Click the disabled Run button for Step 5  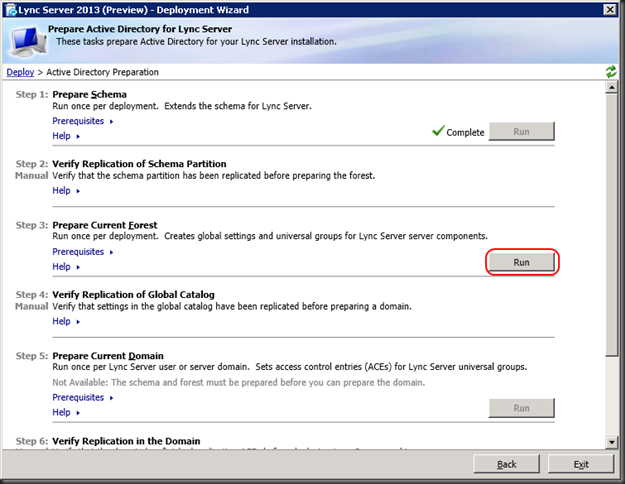click(521, 408)
